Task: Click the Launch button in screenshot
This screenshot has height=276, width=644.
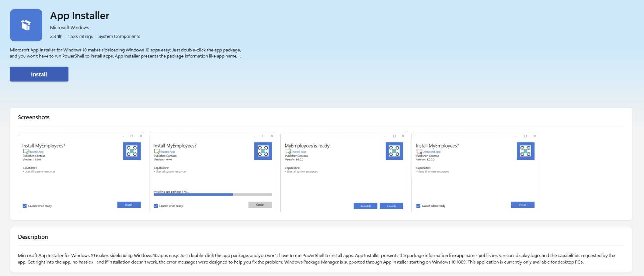Action: coord(391,206)
